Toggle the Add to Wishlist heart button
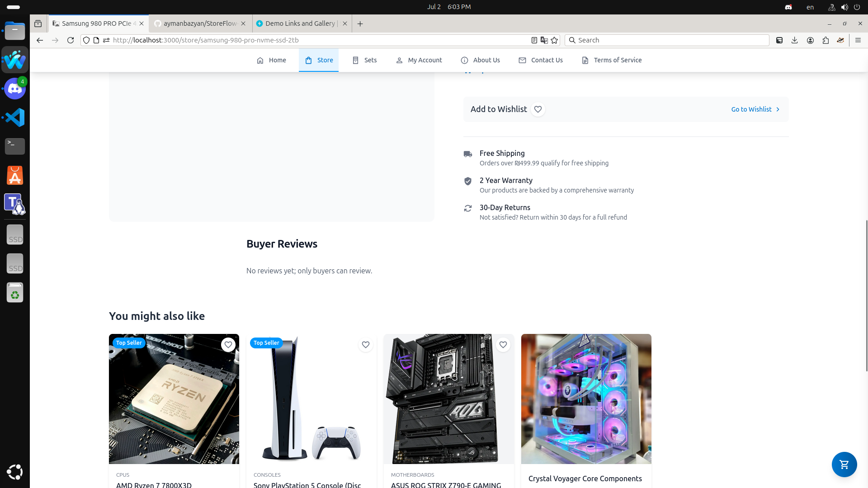 [x=538, y=109]
